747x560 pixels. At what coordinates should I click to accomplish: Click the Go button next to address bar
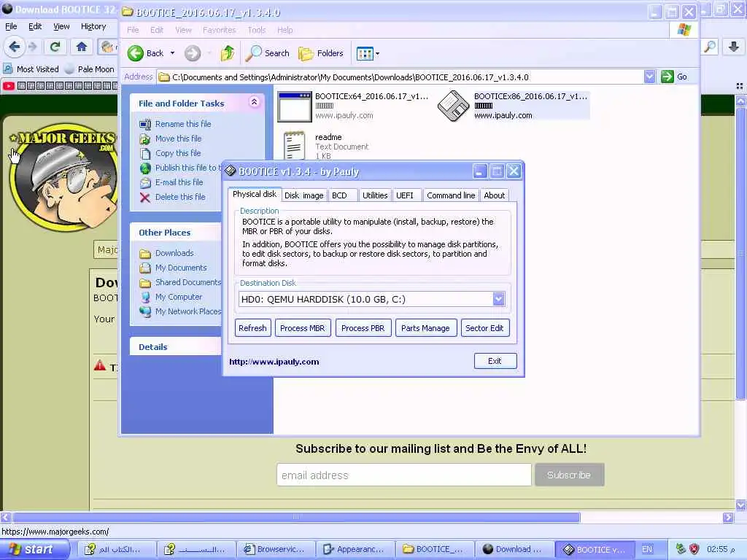[674, 77]
